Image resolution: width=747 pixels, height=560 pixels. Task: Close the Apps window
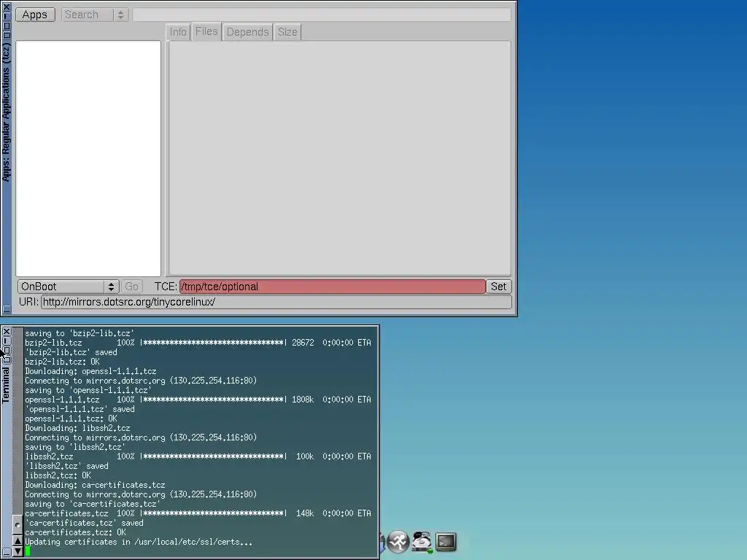[x=6, y=7]
